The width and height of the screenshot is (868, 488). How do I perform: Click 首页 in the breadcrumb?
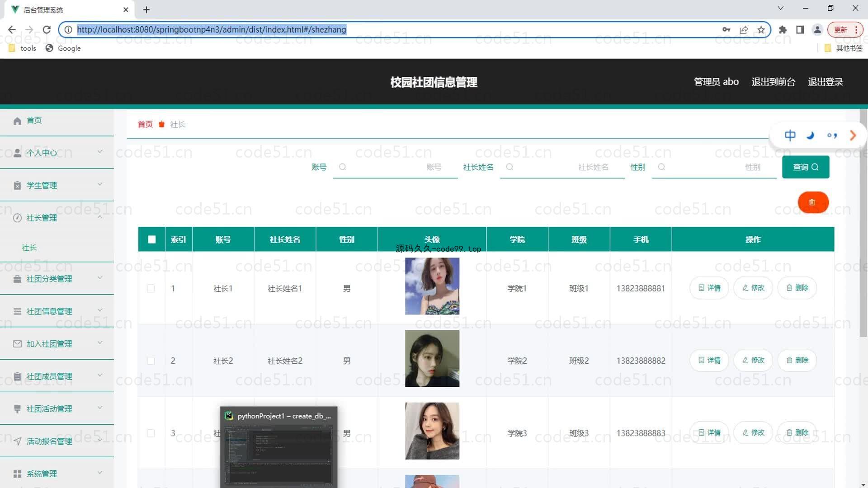tap(145, 124)
